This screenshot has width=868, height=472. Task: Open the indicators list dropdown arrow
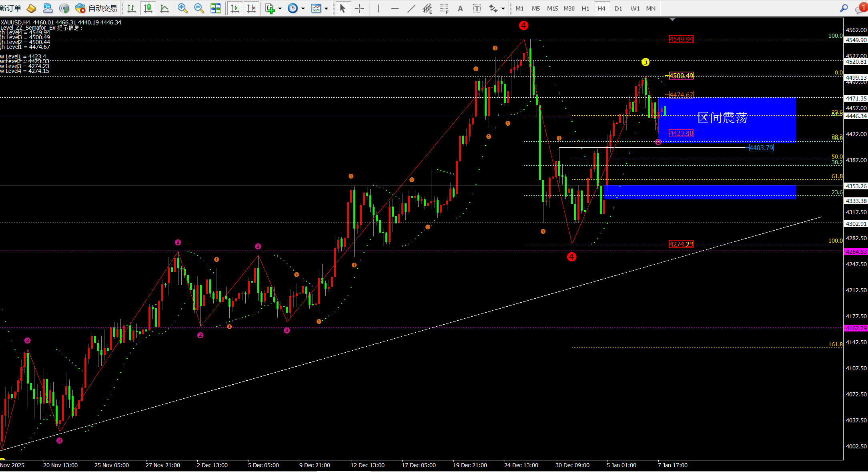[x=280, y=8]
